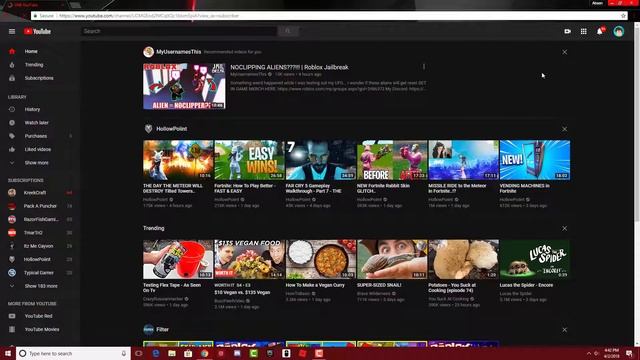Open the Trending section heading

[153, 228]
